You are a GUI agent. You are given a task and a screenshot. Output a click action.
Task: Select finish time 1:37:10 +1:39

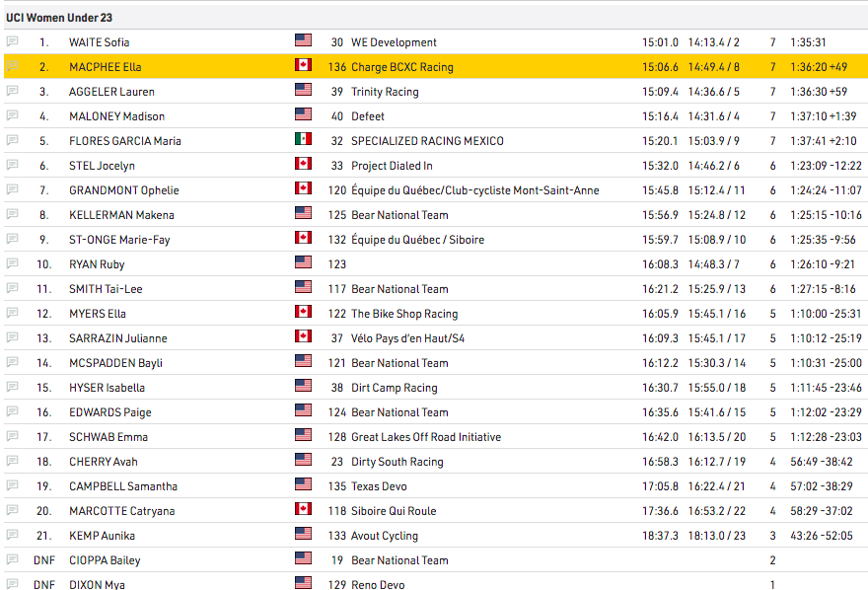pyautogui.click(x=824, y=116)
